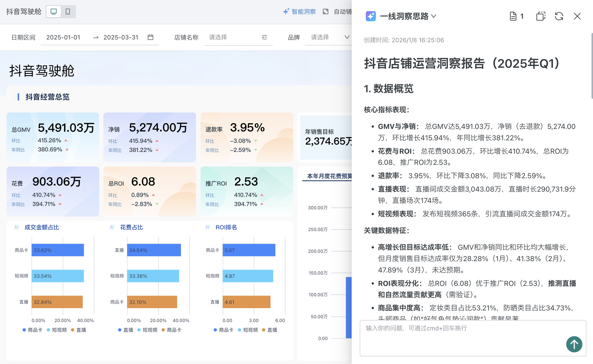Refresh the insight report
This screenshot has height=364, width=593.
pos(559,16)
